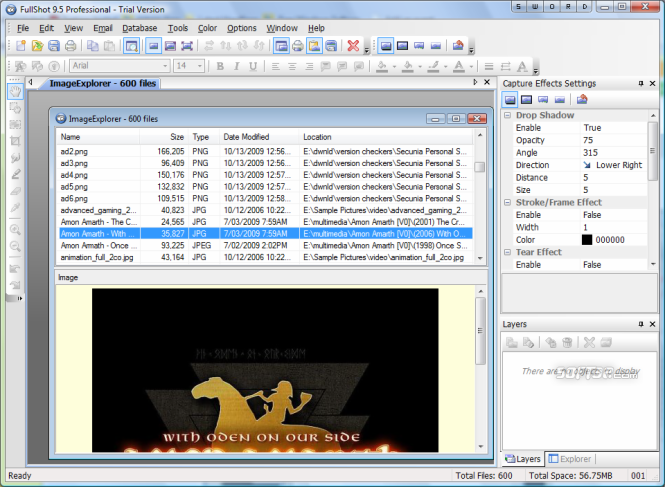Open the ImageExplorer browse icon

coord(131,45)
